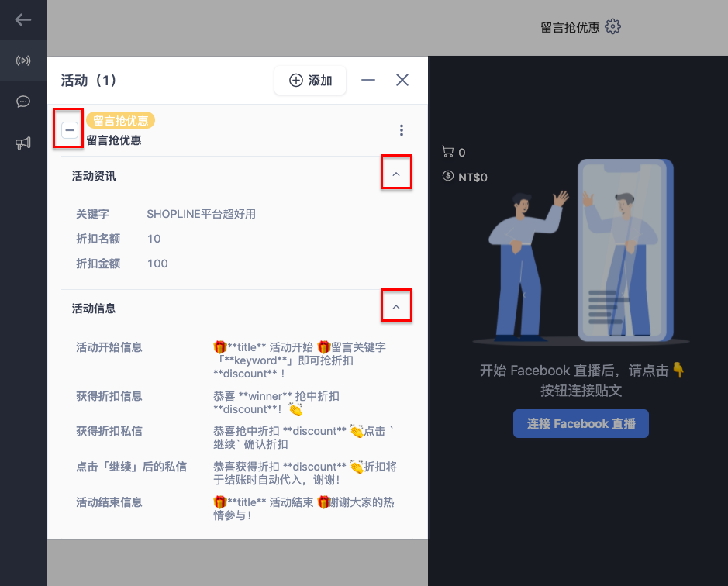Click keyword value SHOPLINE平台超好用

tap(201, 214)
